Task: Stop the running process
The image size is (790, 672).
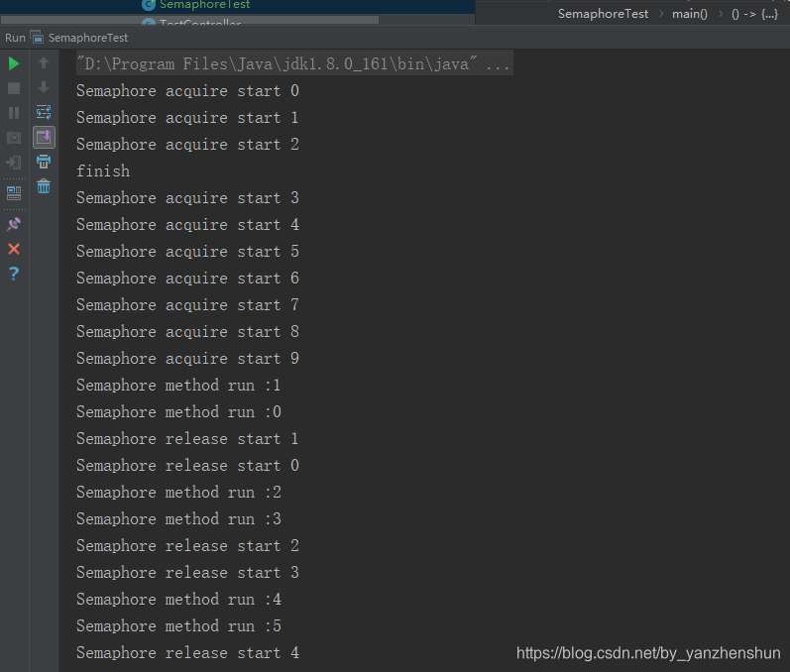Action: pyautogui.click(x=14, y=88)
